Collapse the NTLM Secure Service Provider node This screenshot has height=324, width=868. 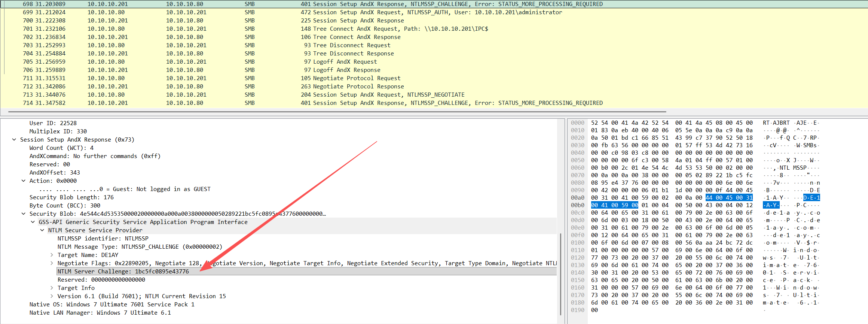click(42, 230)
